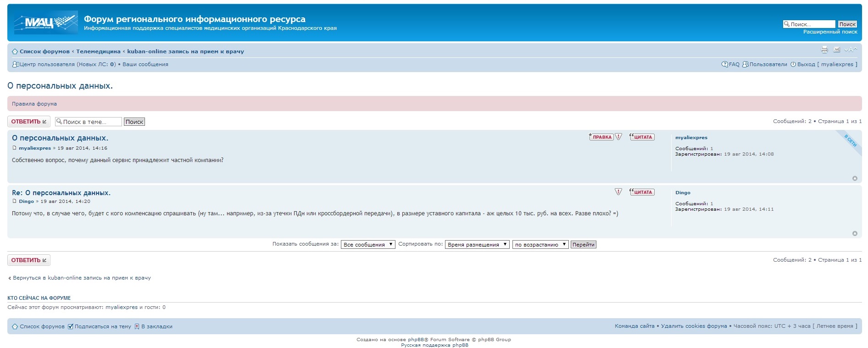Screen dimensions: 868x348
Task: Jump to top from Dingo's post
Action: [855, 234]
